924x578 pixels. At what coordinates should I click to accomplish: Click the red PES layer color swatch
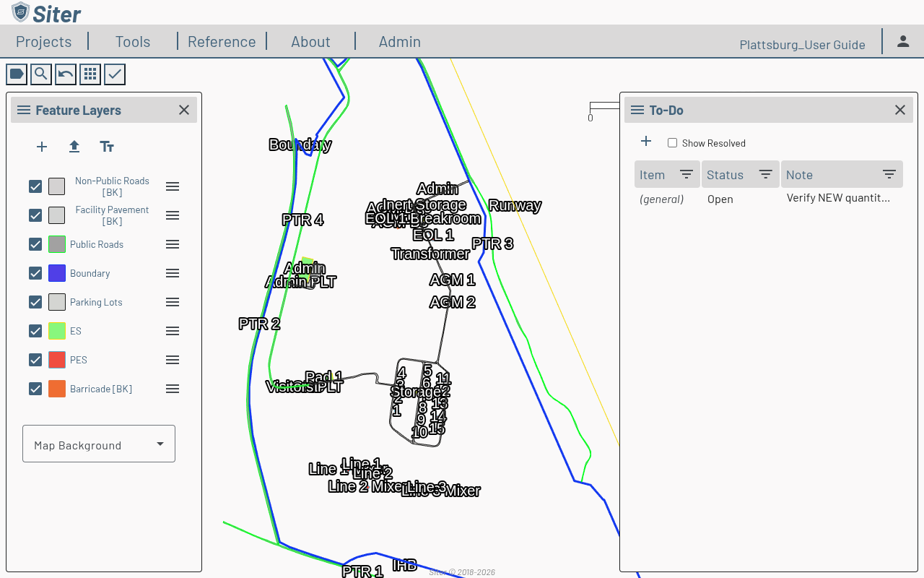[x=57, y=360]
